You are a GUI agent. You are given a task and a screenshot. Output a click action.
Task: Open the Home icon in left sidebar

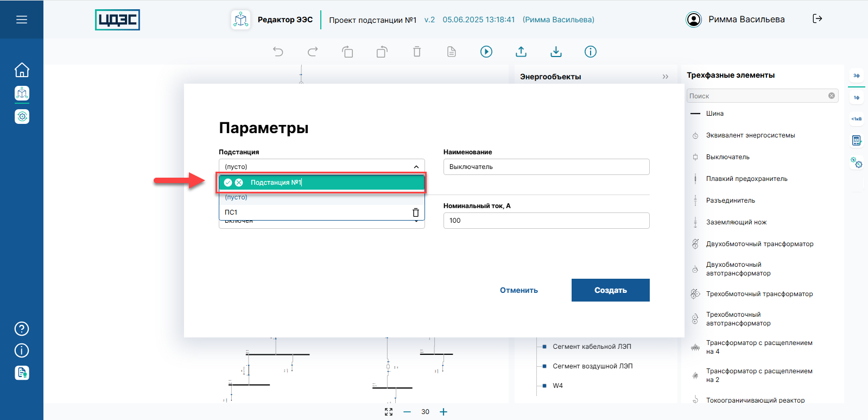tap(22, 70)
